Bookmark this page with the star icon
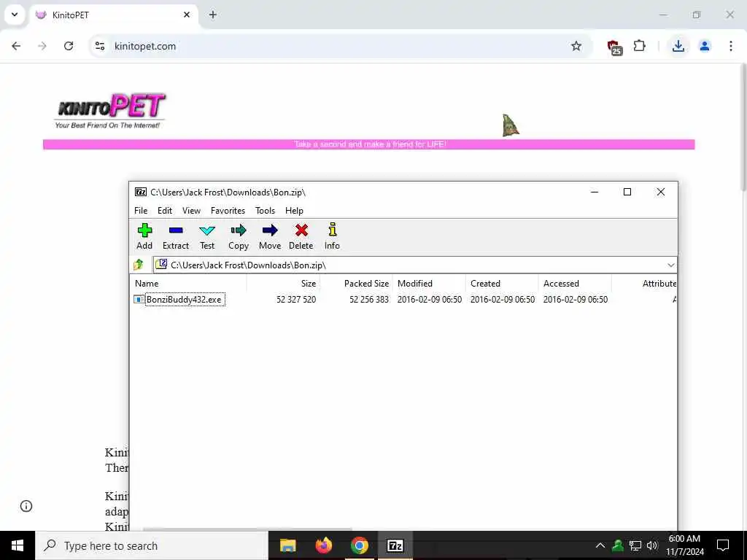 (576, 46)
